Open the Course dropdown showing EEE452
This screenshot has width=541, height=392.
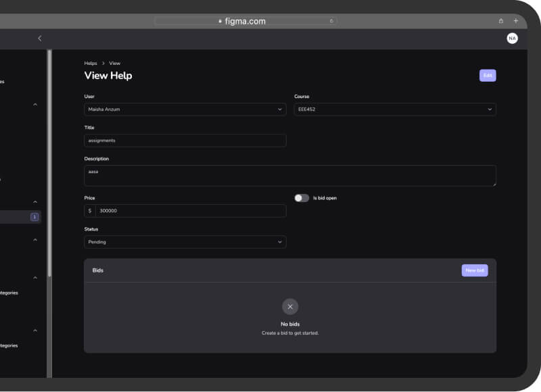tap(394, 109)
